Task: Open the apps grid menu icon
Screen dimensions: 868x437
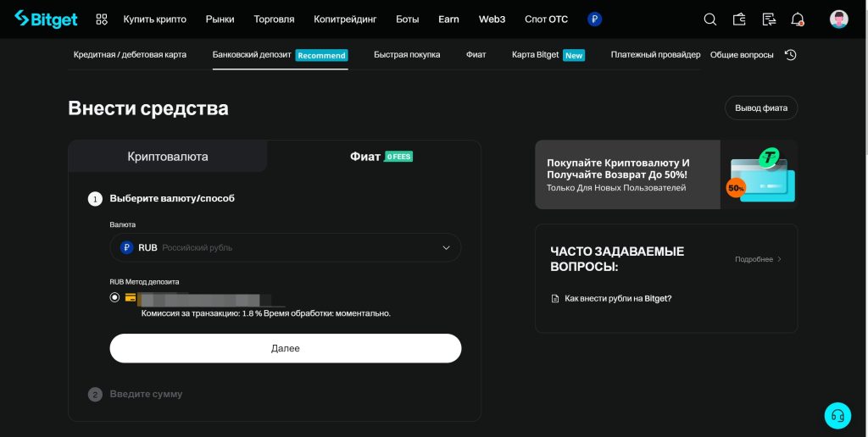Action: (102, 19)
